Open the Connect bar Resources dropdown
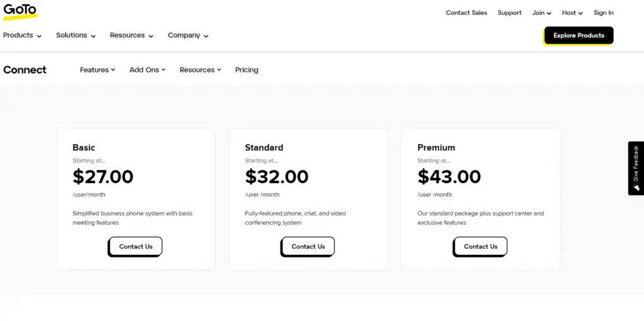Viewport: 644px width, 321px height. (200, 70)
